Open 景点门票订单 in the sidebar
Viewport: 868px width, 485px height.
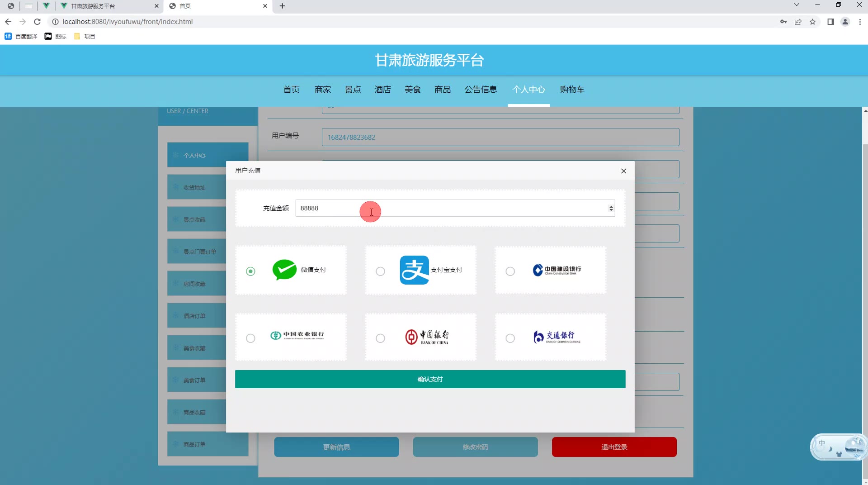(x=197, y=252)
